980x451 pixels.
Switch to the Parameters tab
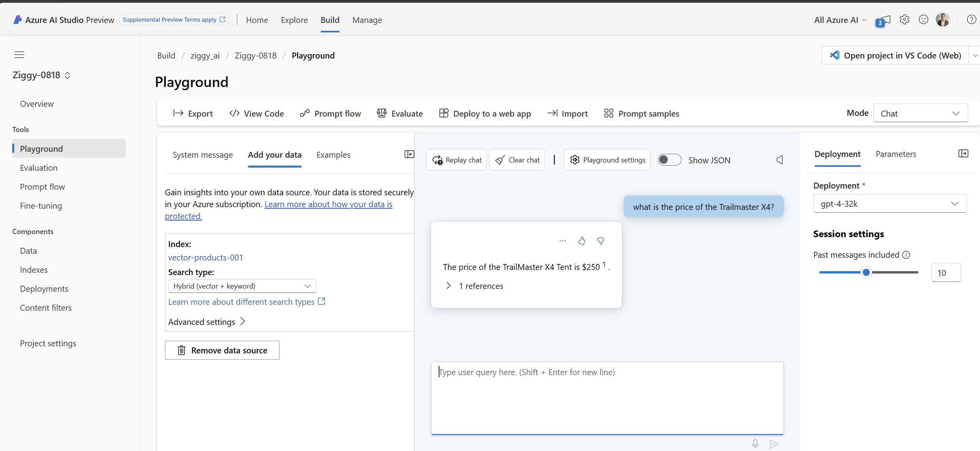(896, 154)
